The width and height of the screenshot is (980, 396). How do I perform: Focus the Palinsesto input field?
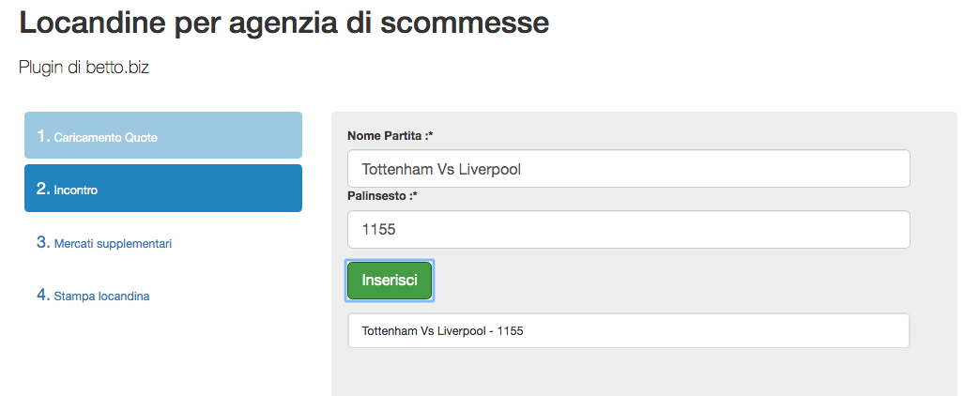click(x=628, y=230)
